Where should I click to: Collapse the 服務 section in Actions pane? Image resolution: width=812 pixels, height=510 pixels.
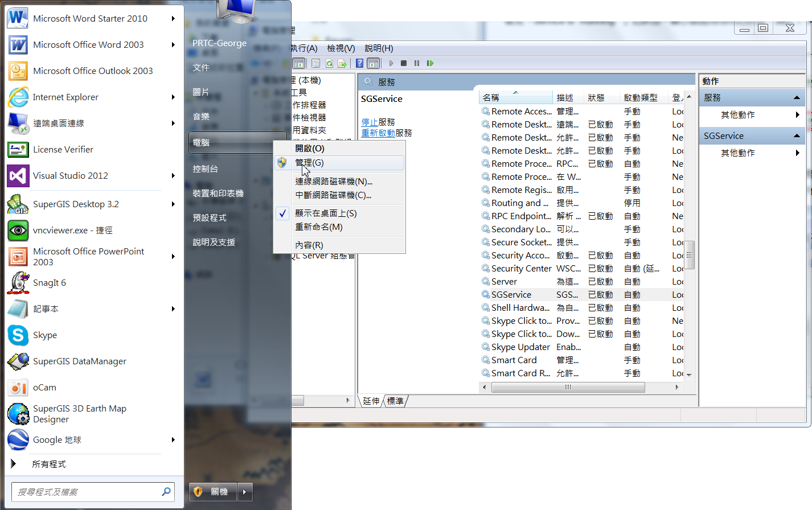797,98
